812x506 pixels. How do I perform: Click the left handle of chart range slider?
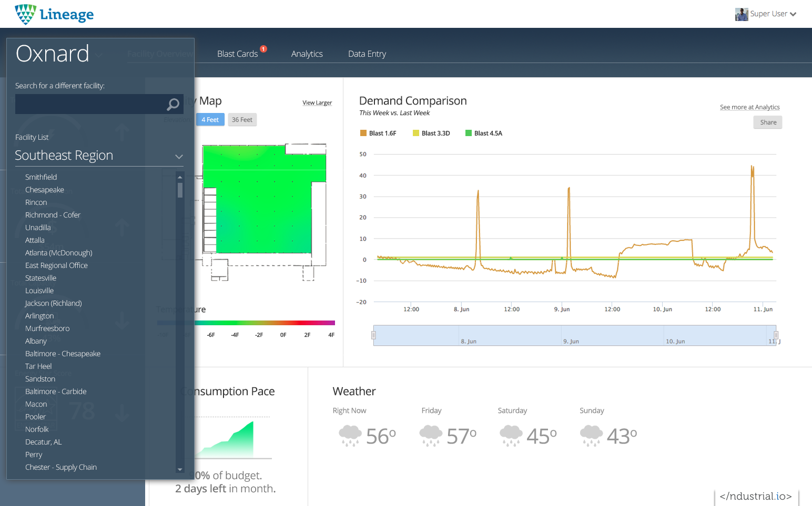(x=374, y=335)
